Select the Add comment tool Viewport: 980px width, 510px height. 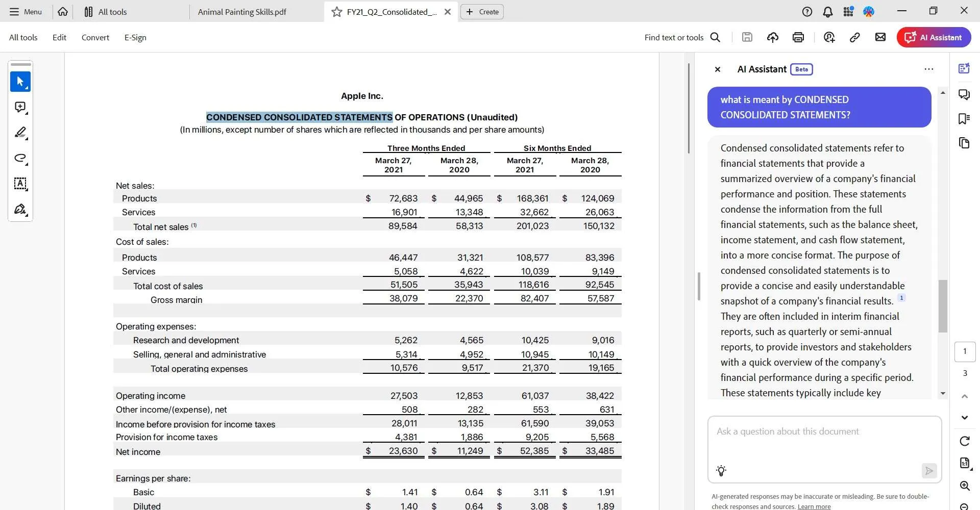20,107
